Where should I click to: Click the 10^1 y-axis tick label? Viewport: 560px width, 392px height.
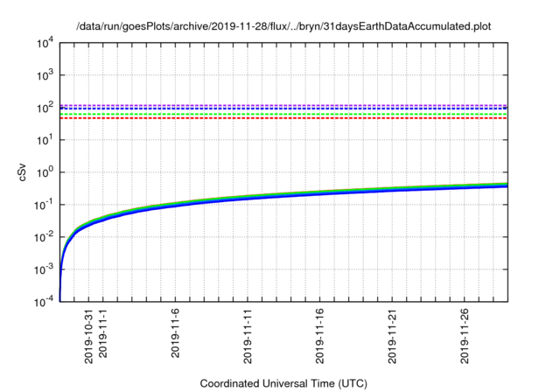click(x=45, y=140)
